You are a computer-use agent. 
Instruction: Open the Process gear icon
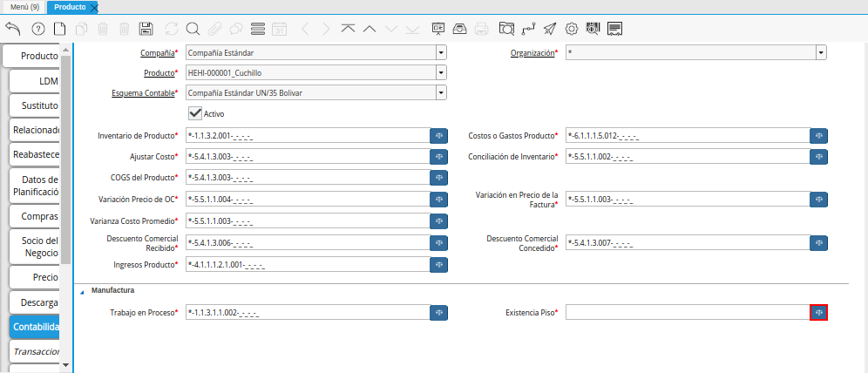tap(572, 28)
